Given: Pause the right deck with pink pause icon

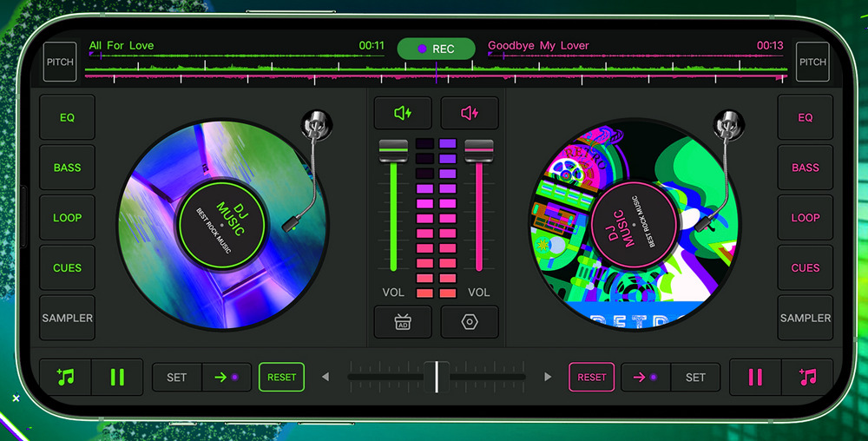Looking at the screenshot, I should click(x=755, y=378).
